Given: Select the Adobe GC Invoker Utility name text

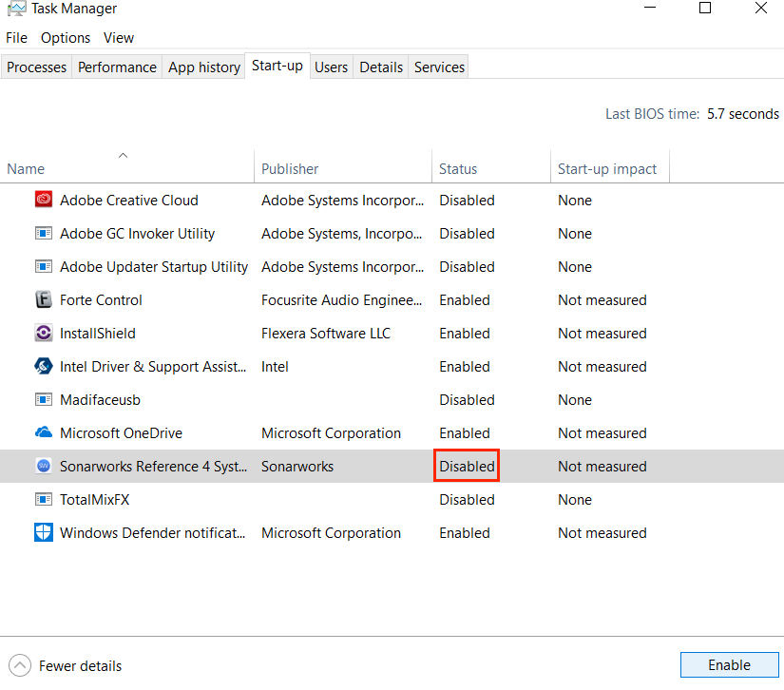Looking at the screenshot, I should (x=138, y=234).
